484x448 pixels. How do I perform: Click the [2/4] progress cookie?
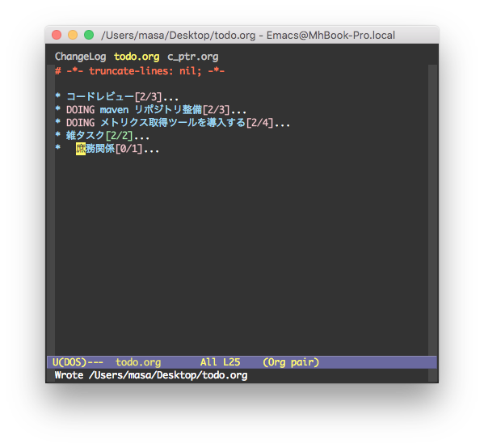point(259,123)
